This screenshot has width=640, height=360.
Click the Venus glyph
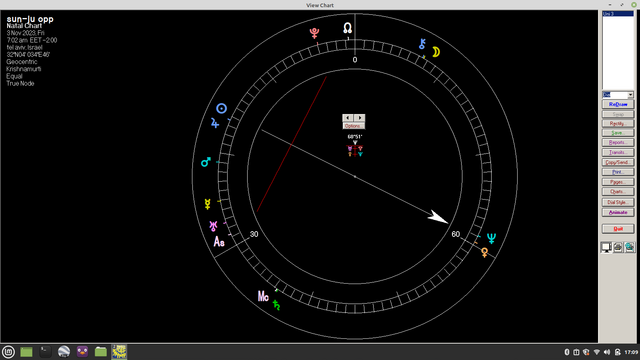tap(484, 253)
